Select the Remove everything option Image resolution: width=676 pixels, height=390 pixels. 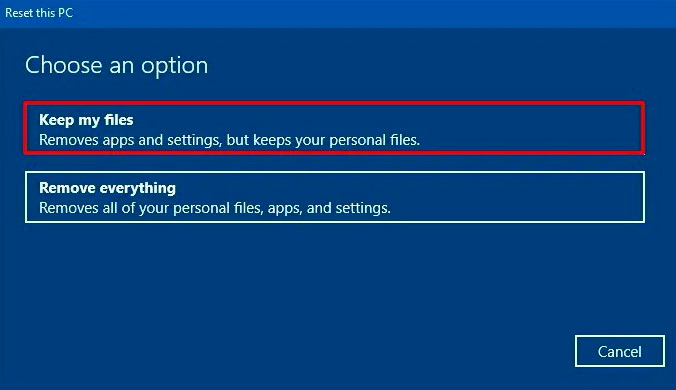coord(335,197)
